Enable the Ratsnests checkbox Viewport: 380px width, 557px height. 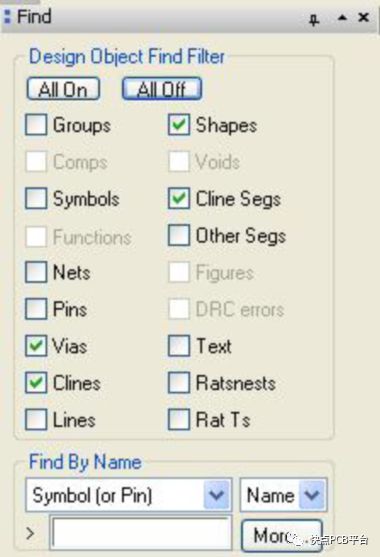(179, 383)
